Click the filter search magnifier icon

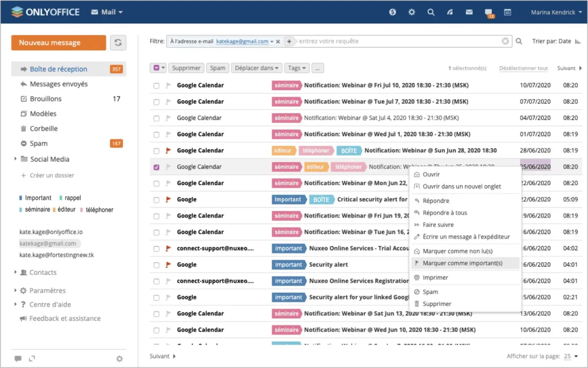pyautogui.click(x=519, y=41)
